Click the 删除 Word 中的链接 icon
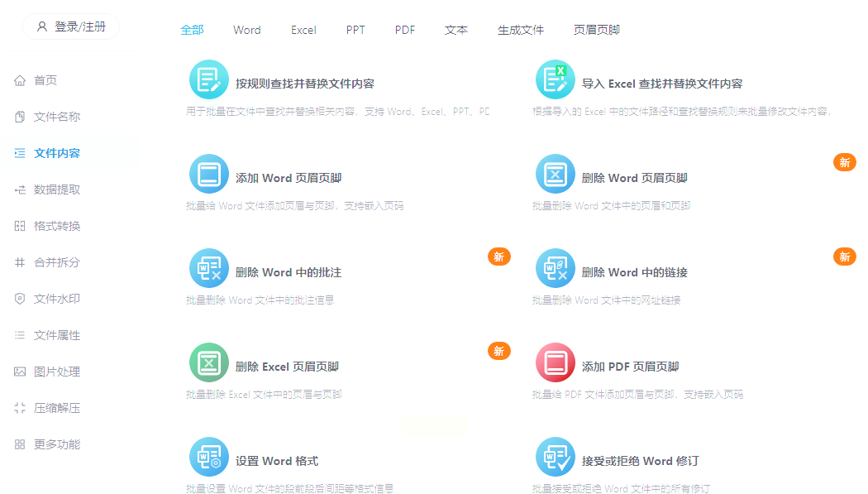 point(556,269)
